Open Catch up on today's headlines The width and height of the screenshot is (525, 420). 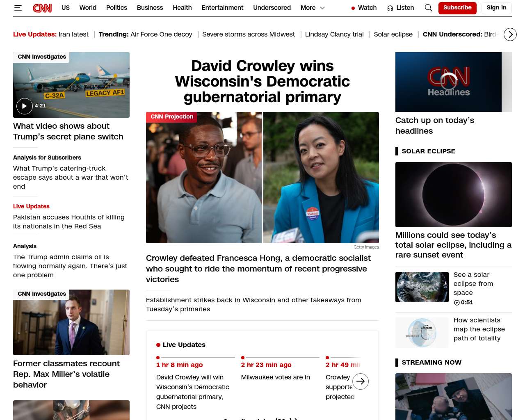[435, 126]
